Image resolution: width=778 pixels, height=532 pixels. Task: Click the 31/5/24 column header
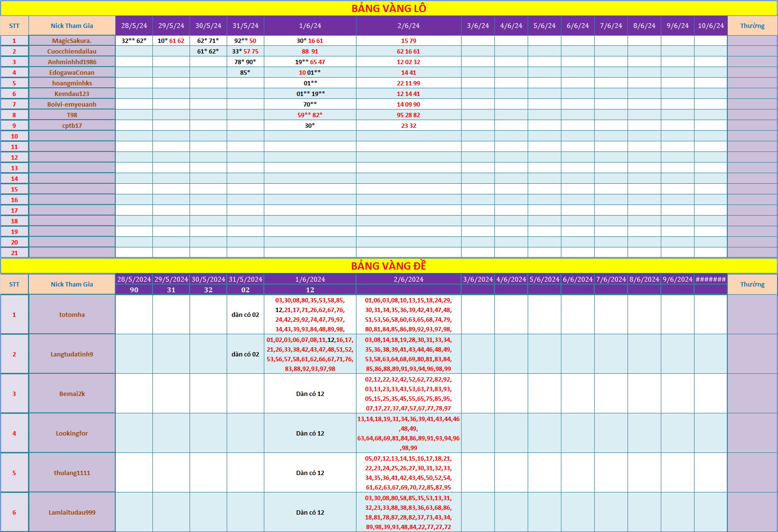pyautogui.click(x=246, y=26)
